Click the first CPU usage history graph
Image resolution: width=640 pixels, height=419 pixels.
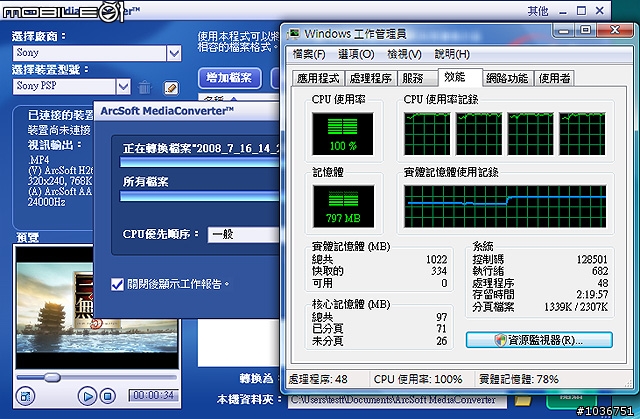coord(427,134)
